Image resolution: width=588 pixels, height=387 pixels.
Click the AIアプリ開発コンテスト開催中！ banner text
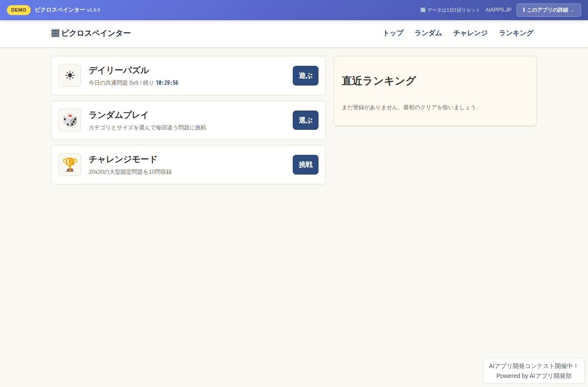[534, 366]
